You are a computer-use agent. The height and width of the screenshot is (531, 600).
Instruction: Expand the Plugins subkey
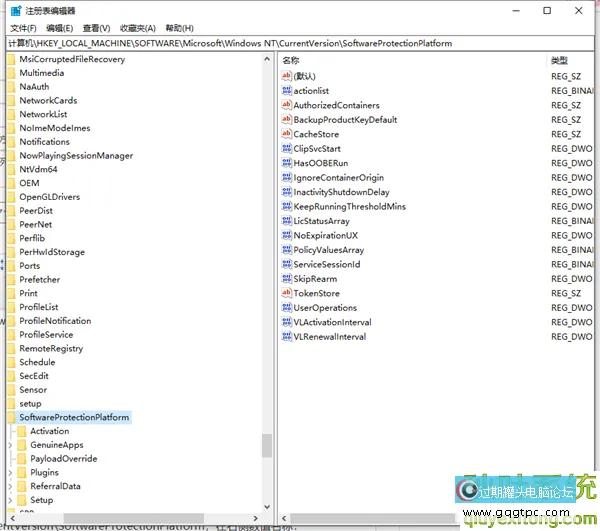click(x=10, y=472)
